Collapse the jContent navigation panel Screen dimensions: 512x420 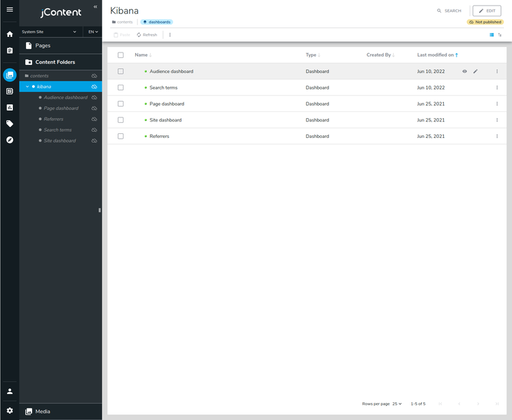(96, 7)
